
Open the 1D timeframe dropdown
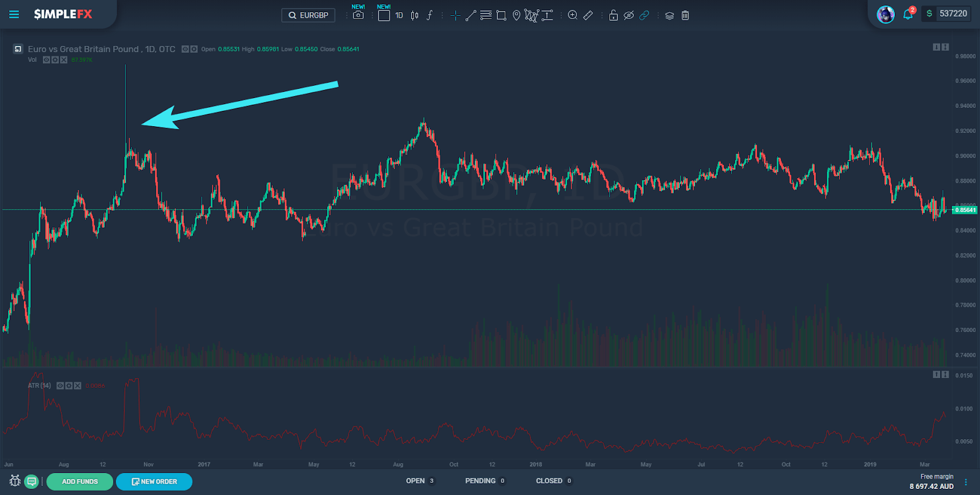coord(399,15)
